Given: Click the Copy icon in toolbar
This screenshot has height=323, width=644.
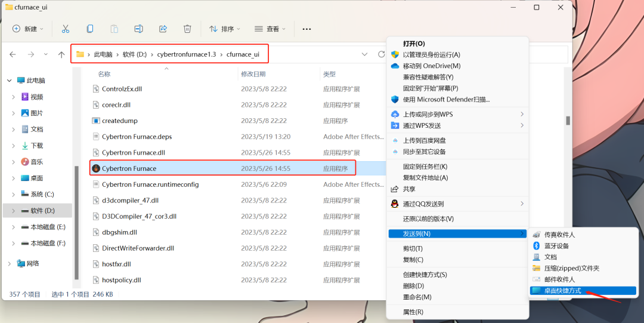Looking at the screenshot, I should (x=89, y=29).
